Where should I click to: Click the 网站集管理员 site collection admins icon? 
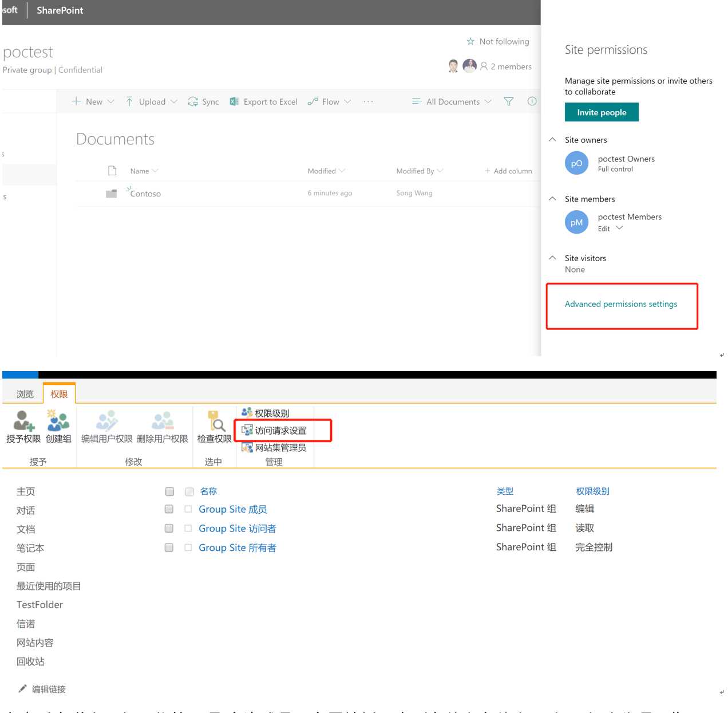[247, 447]
